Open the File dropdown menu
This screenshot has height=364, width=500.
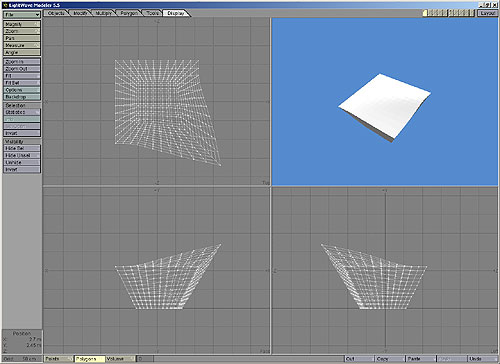22,15
